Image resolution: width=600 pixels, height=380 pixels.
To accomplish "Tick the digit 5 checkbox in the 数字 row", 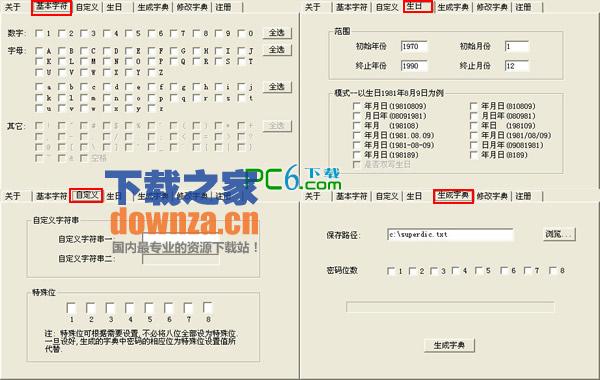I will 129,33.
